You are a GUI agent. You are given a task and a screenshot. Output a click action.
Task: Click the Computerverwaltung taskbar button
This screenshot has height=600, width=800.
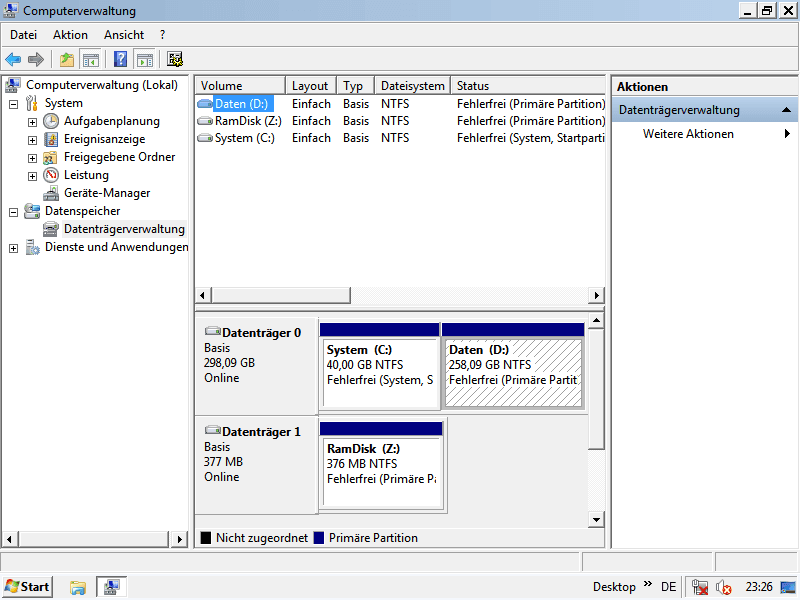[112, 587]
